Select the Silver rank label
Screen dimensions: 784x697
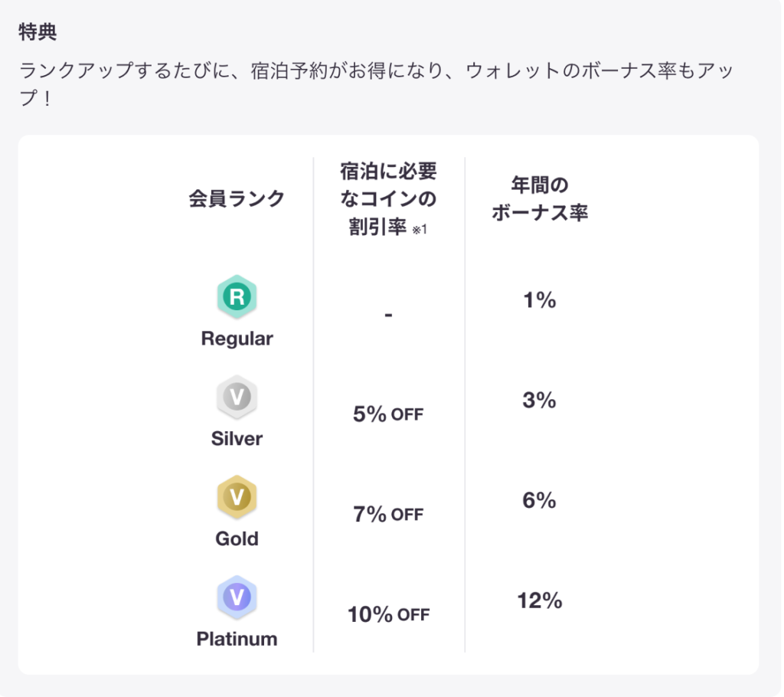[237, 439]
